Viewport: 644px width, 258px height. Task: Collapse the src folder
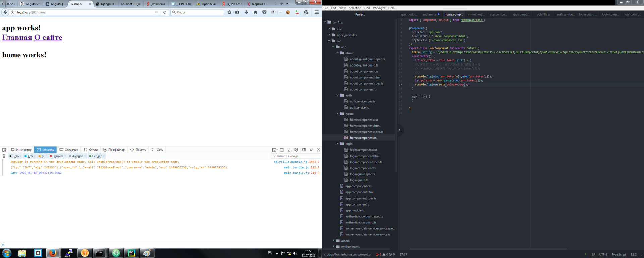tap(329, 41)
